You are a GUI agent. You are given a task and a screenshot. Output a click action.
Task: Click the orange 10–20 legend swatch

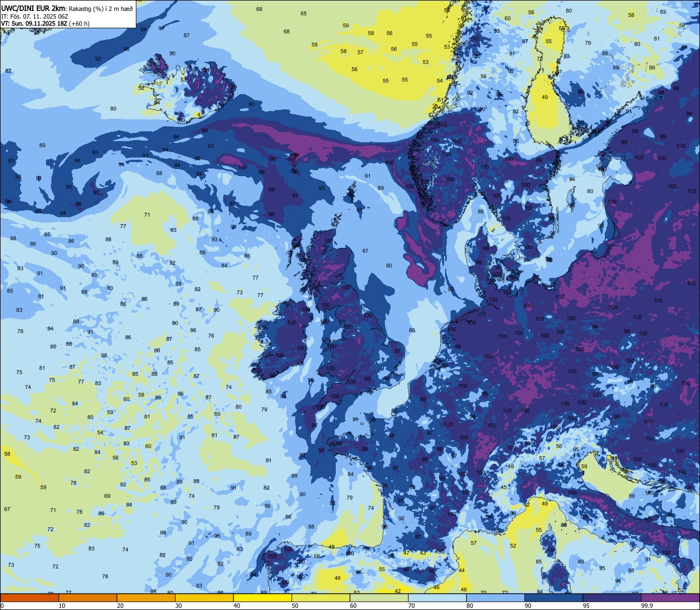click(87, 597)
